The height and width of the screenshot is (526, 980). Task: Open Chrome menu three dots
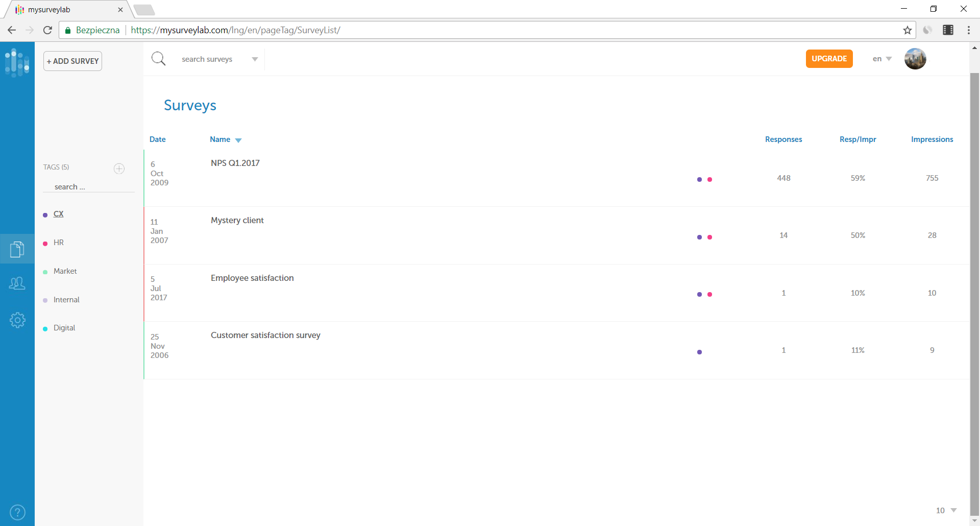pos(969,30)
